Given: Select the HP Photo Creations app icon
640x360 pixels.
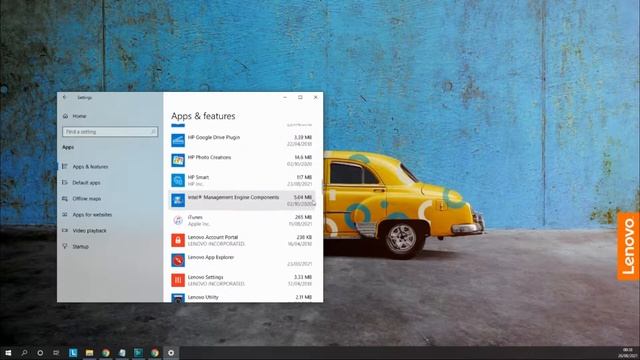Looking at the screenshot, I should point(178,160).
